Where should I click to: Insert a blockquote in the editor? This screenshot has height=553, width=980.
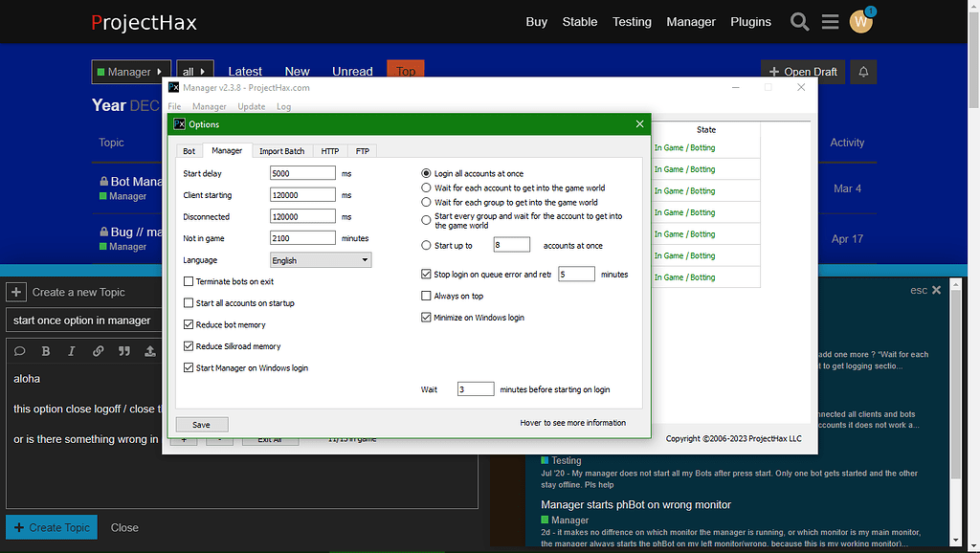[122, 350]
